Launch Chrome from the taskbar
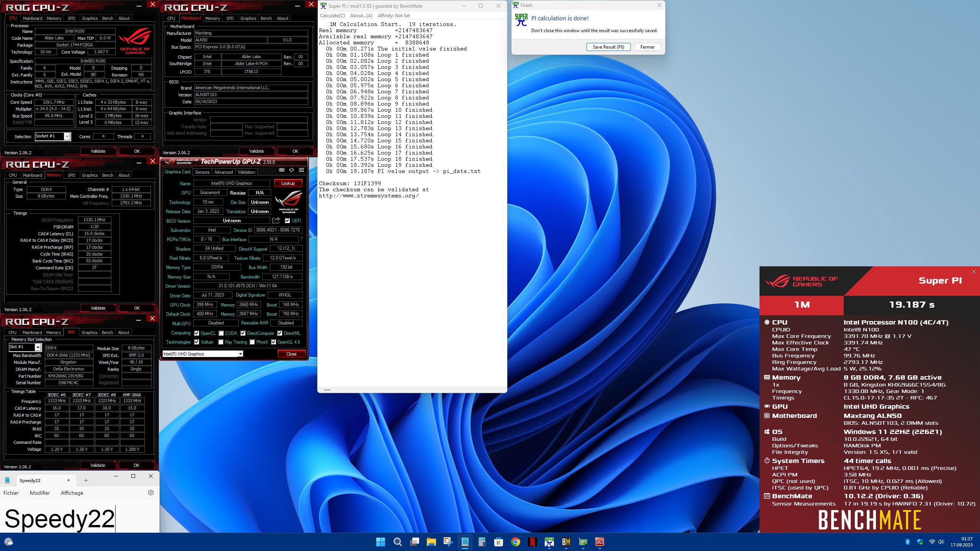The width and height of the screenshot is (980, 551). (x=515, y=542)
